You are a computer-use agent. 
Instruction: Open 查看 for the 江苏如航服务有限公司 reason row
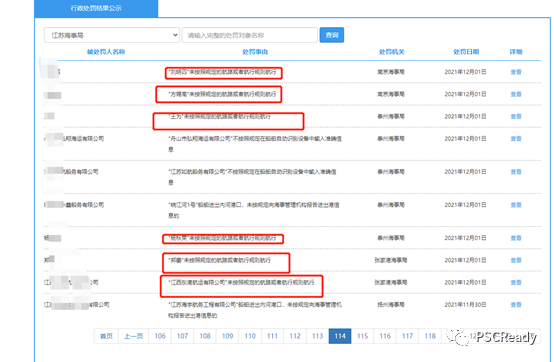pyautogui.click(x=516, y=172)
